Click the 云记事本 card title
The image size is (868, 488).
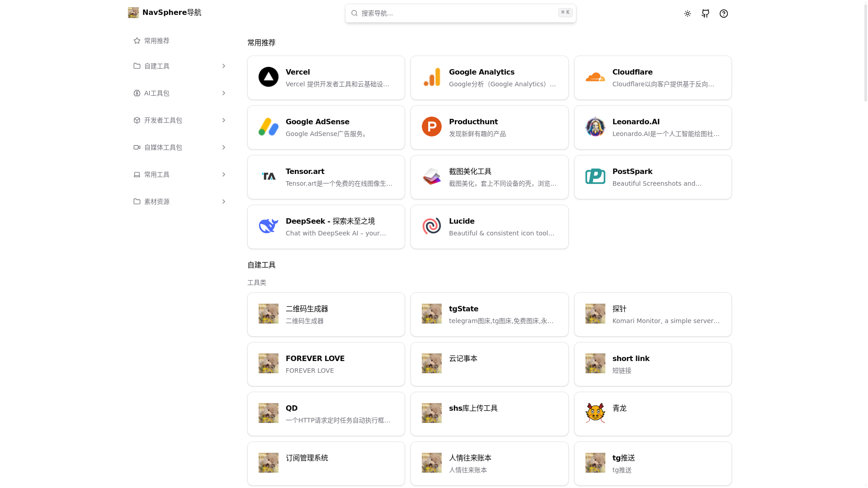click(x=463, y=359)
